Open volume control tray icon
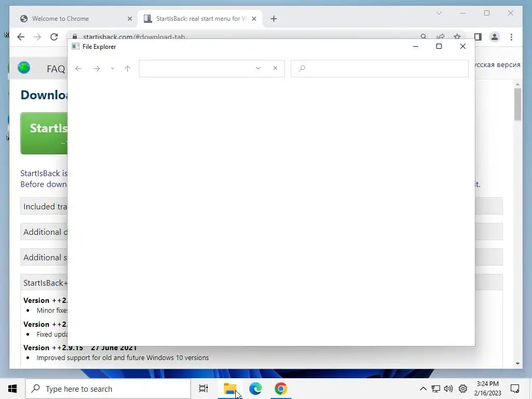The image size is (532, 399). (448, 389)
